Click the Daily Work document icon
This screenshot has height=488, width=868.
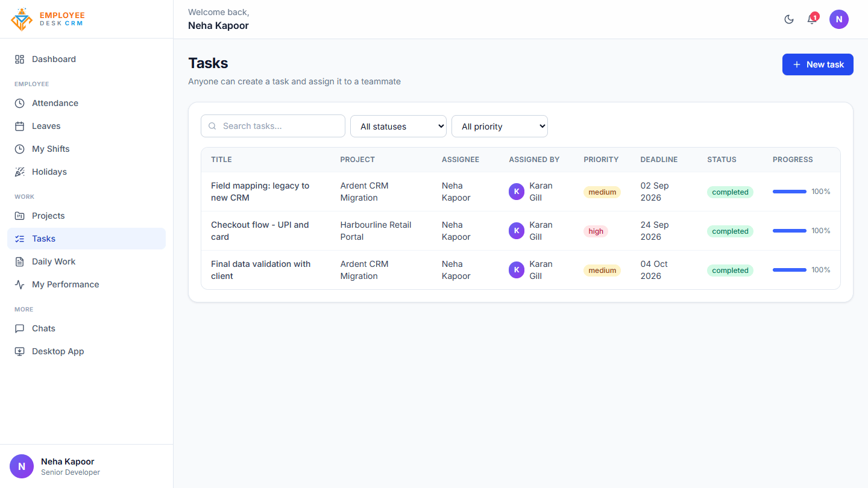pos(20,261)
